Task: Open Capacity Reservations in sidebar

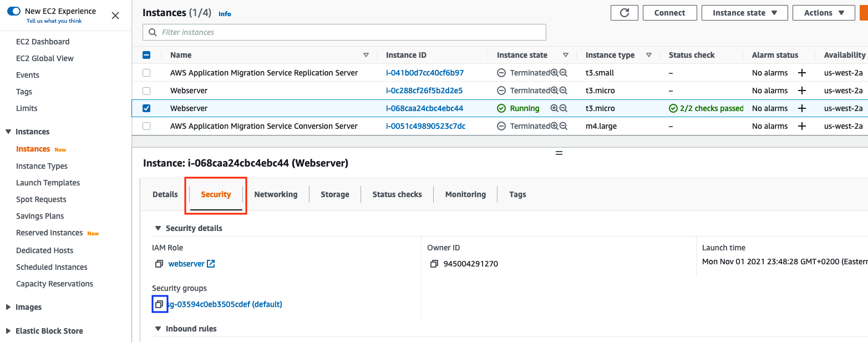Action: click(x=55, y=284)
